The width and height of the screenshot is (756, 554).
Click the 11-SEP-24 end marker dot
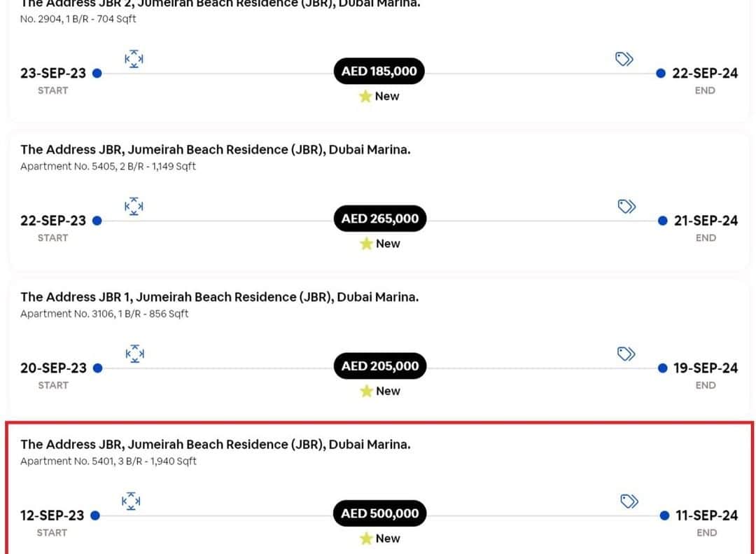tap(664, 515)
